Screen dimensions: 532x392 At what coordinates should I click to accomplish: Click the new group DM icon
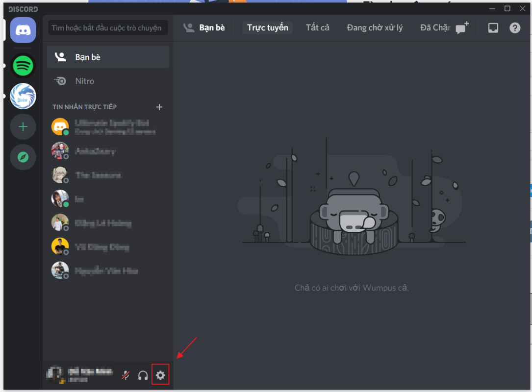[x=461, y=27]
